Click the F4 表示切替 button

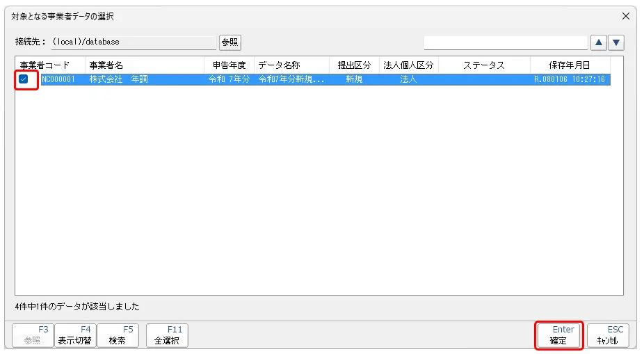click(75, 335)
